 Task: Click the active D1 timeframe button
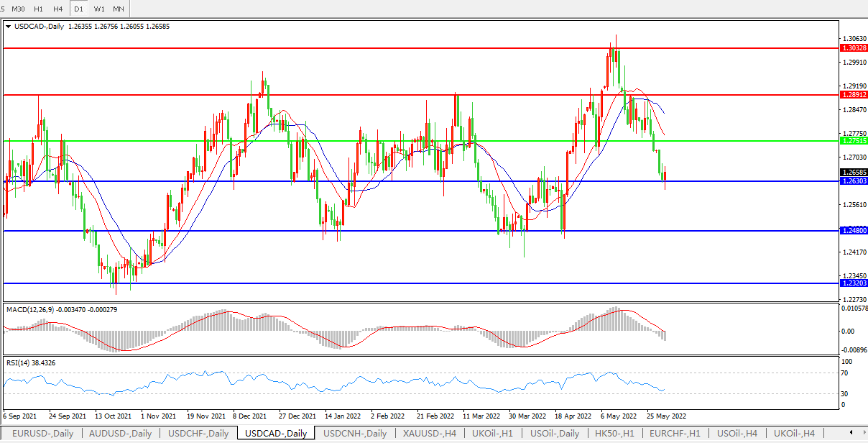coord(78,9)
